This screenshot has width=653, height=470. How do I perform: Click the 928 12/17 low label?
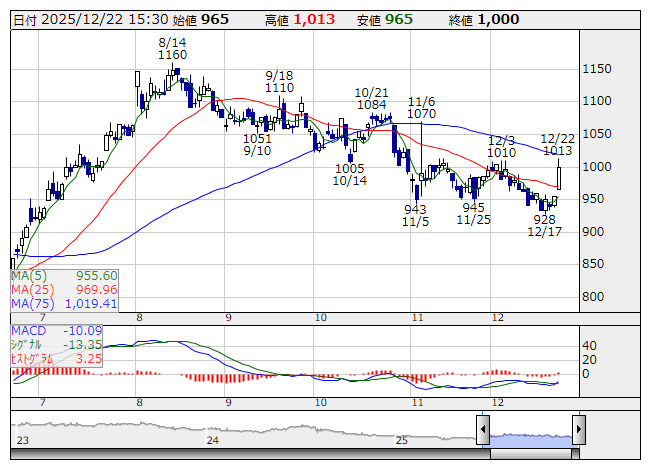(544, 225)
